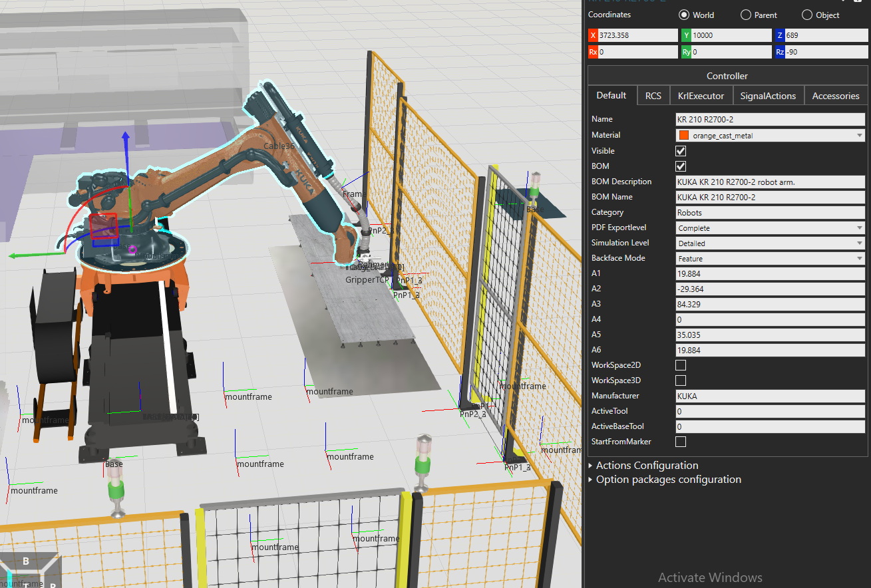This screenshot has height=588, width=871.
Task: Click the A1 joint value field
Action: tap(770, 273)
